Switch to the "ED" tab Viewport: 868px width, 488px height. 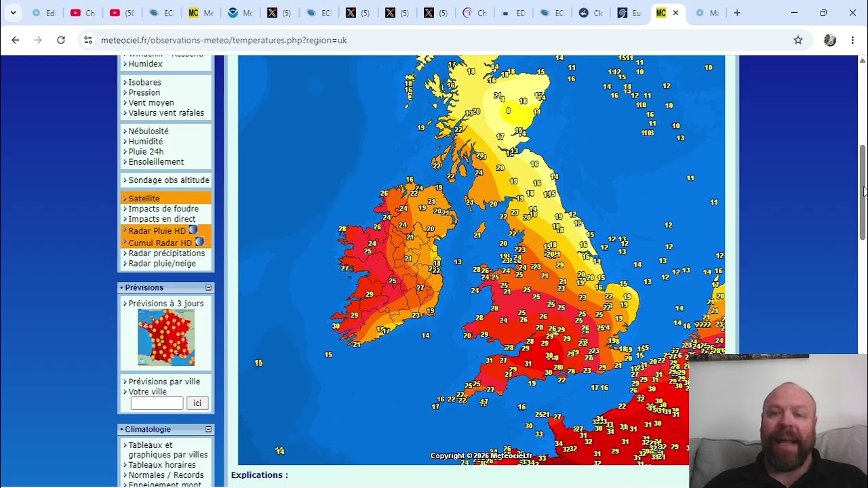(513, 13)
